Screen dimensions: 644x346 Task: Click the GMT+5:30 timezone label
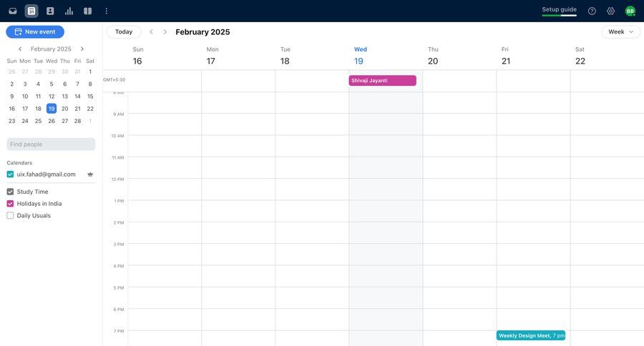tap(114, 79)
